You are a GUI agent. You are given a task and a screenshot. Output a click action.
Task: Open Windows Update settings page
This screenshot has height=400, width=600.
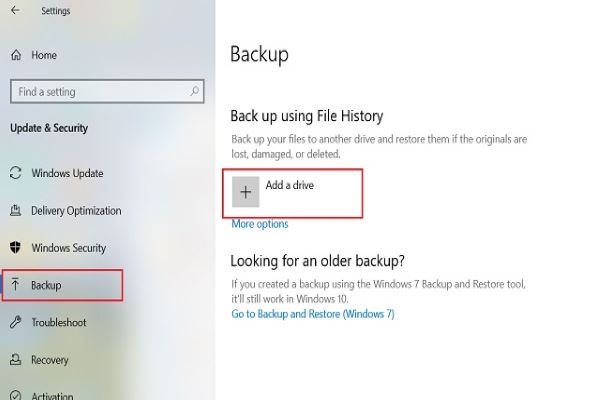(x=67, y=173)
